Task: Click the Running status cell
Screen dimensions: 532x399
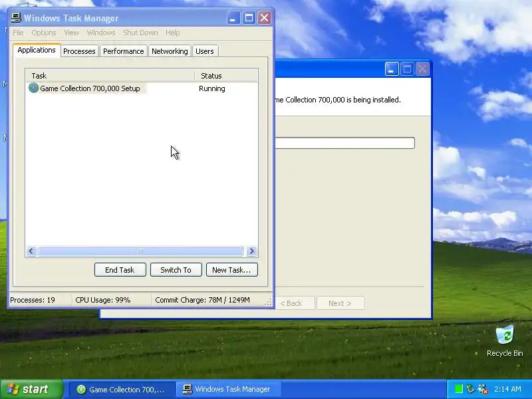Action: pyautogui.click(x=212, y=88)
